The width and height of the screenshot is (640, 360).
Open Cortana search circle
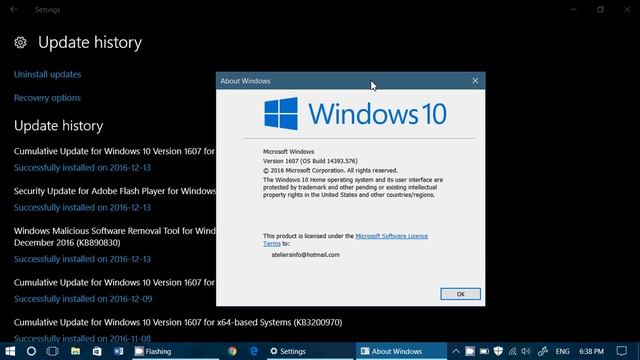(x=31, y=351)
